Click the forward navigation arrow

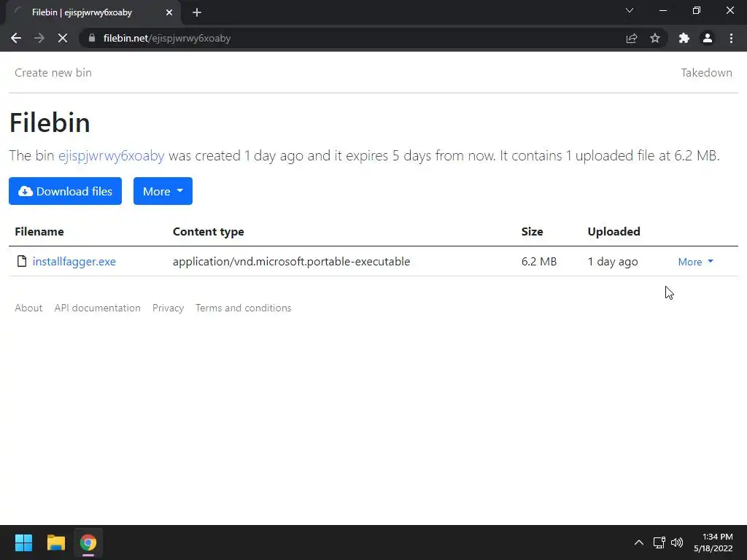coord(39,38)
